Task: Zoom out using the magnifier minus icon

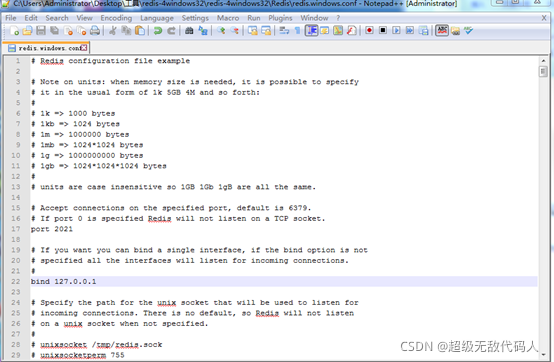Action: [235, 31]
